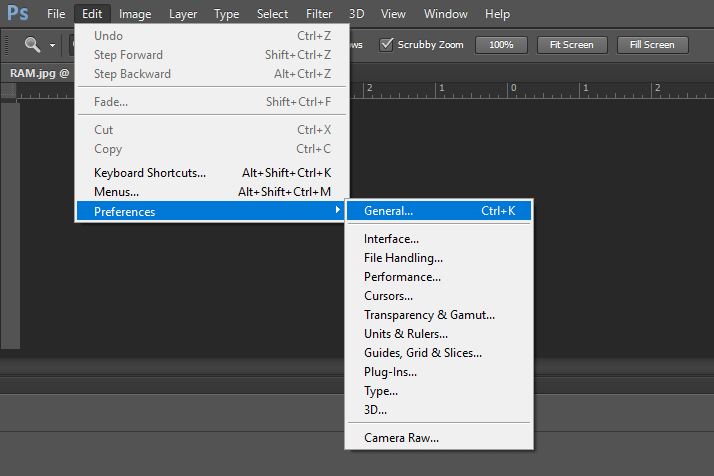Open 3D... preferences

click(x=439, y=410)
